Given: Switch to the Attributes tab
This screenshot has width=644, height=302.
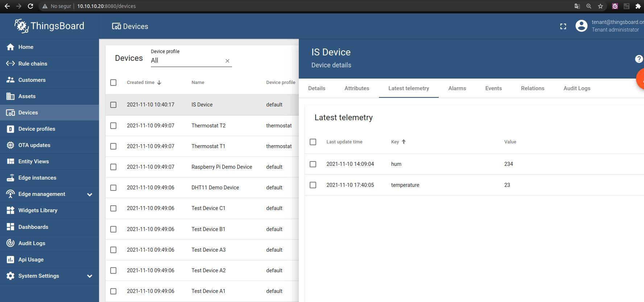Looking at the screenshot, I should click(x=356, y=88).
